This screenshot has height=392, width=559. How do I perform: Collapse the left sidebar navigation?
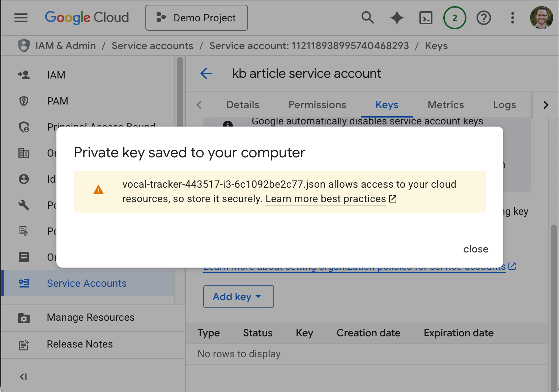(x=24, y=377)
